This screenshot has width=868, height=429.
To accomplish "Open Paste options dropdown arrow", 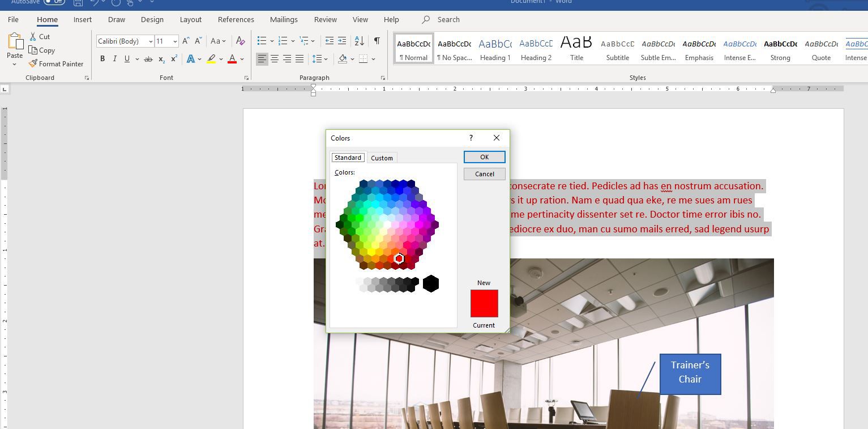I will pyautogui.click(x=15, y=64).
